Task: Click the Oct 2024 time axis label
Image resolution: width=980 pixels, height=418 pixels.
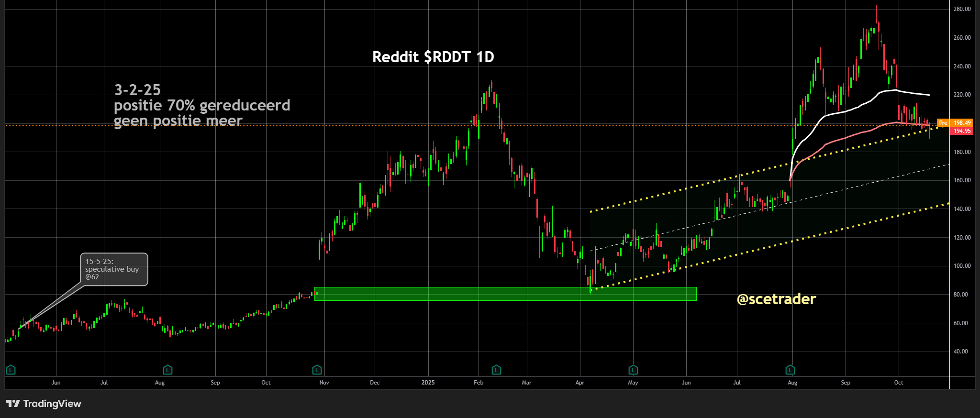Action: click(266, 383)
